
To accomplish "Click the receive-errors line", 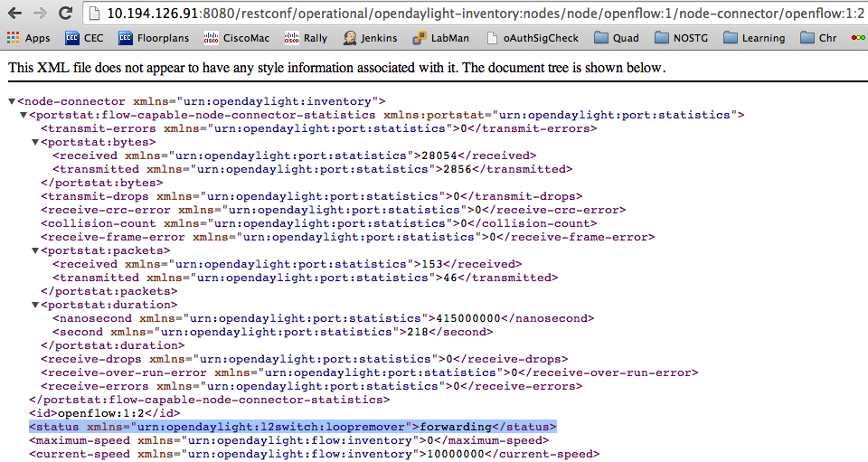I will (x=312, y=386).
